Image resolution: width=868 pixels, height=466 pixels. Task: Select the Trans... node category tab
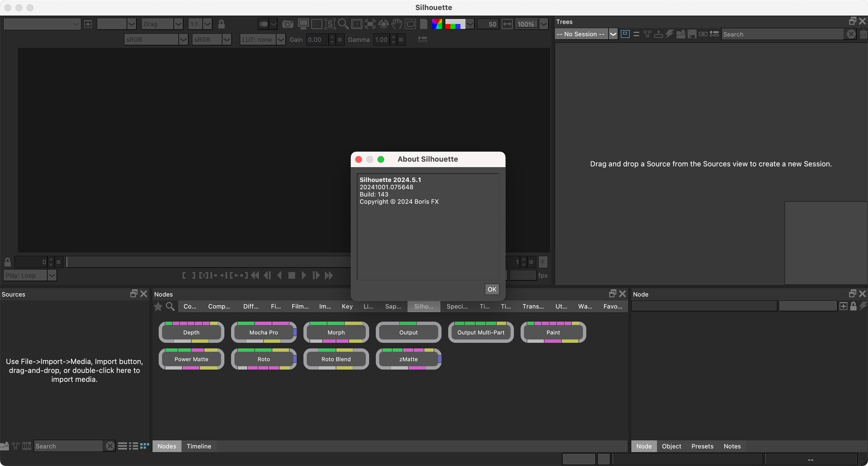coord(533,307)
